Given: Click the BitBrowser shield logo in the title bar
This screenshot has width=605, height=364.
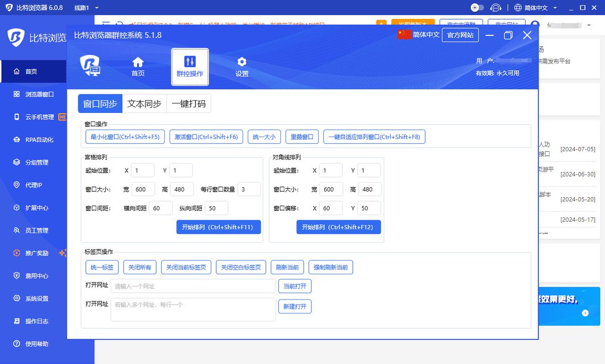Looking at the screenshot, I should 9,8.
